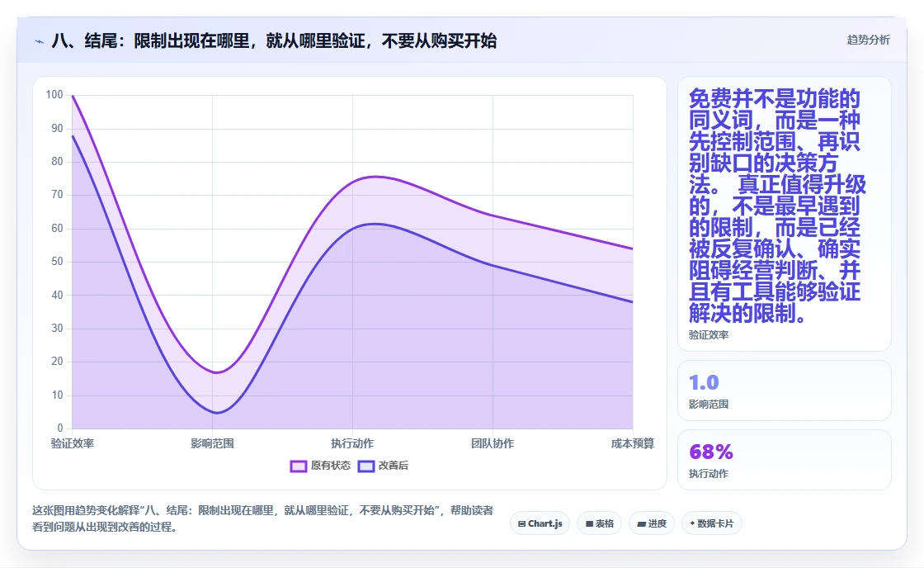This screenshot has height=568, width=924.
Task: Click the icon inside the Chart.js chip
Action: [521, 523]
